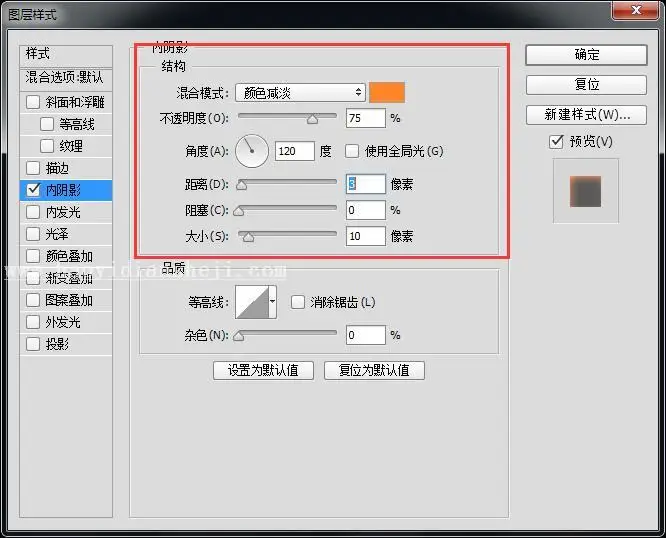Click the 距离 distance slider handle

point(241,185)
